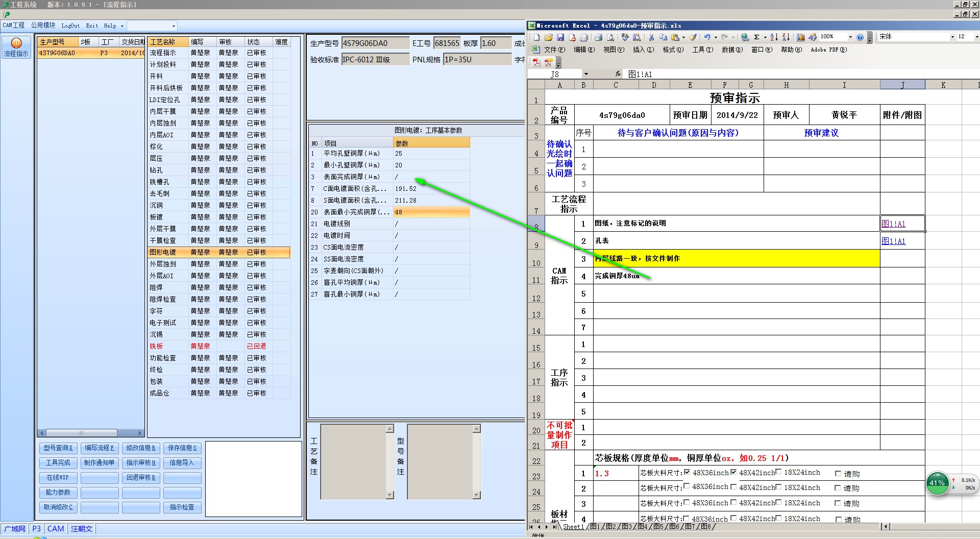This screenshot has height=539, width=980.
Task: Check 请购 checkbox in row 25
Action: (838, 503)
